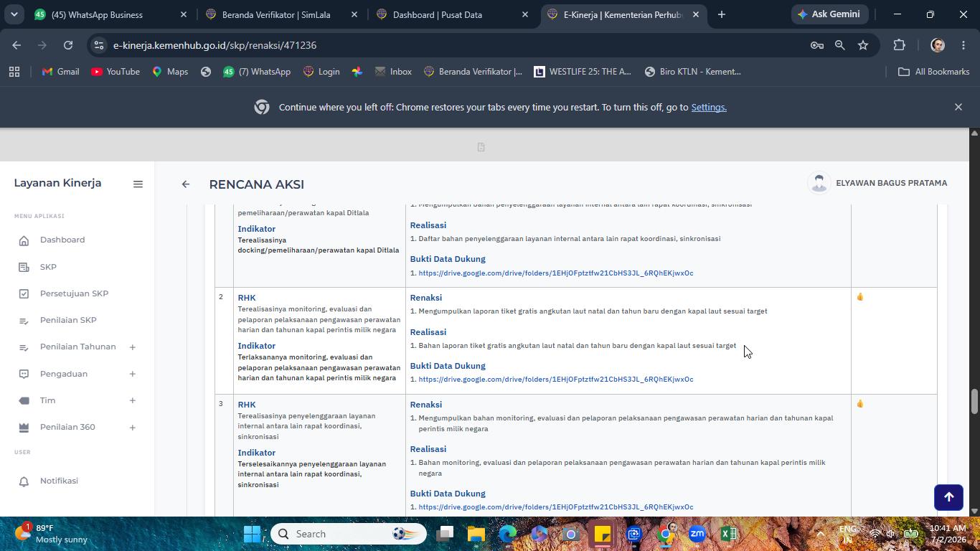Open File Explorer from the taskbar
The image size is (980, 551).
click(x=476, y=534)
